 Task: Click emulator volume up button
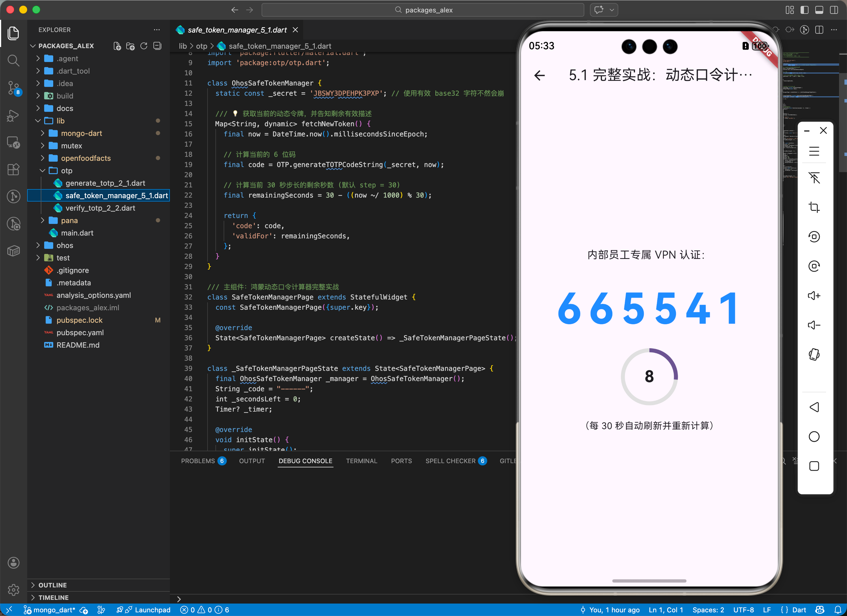(x=814, y=296)
